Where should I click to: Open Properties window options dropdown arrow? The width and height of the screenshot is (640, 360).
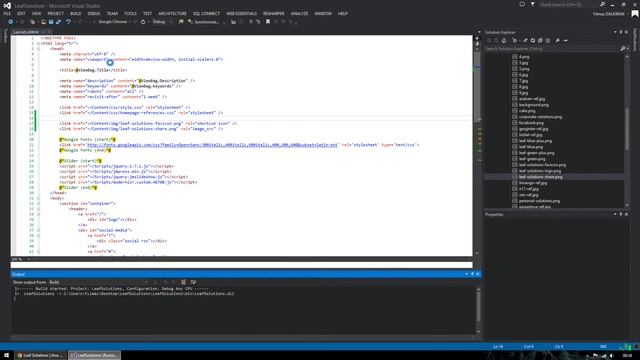coord(615,214)
